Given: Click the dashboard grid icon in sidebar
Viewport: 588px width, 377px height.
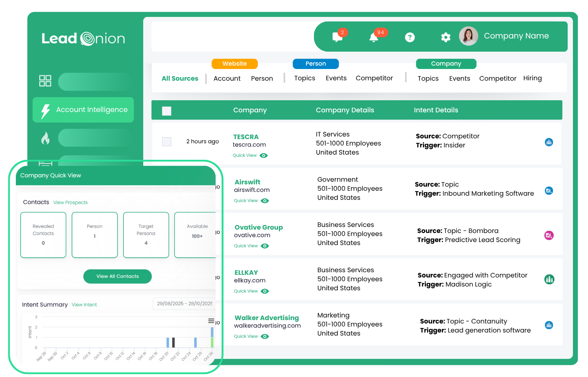Looking at the screenshot, I should pyautogui.click(x=45, y=81).
